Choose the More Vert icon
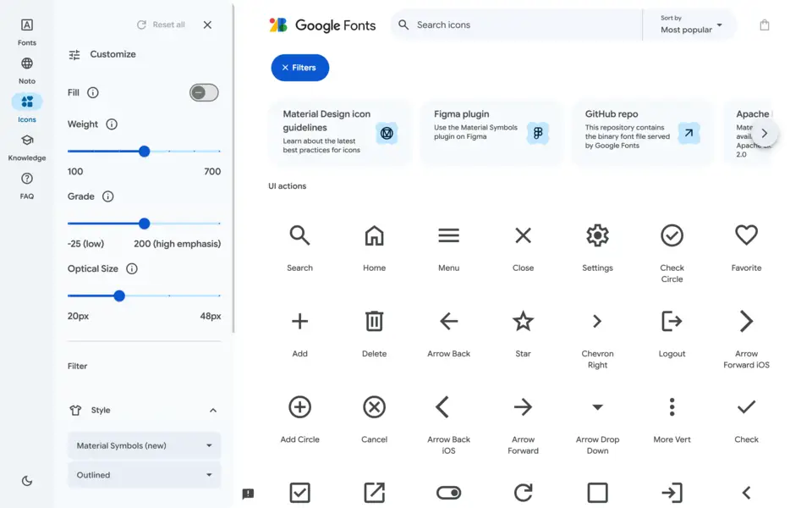This screenshot has height=508, width=812. point(672,407)
